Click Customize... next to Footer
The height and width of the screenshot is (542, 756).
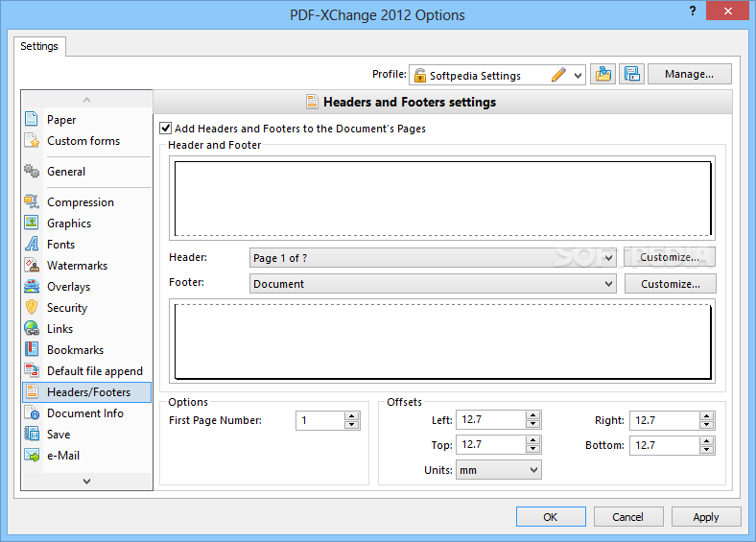click(671, 284)
